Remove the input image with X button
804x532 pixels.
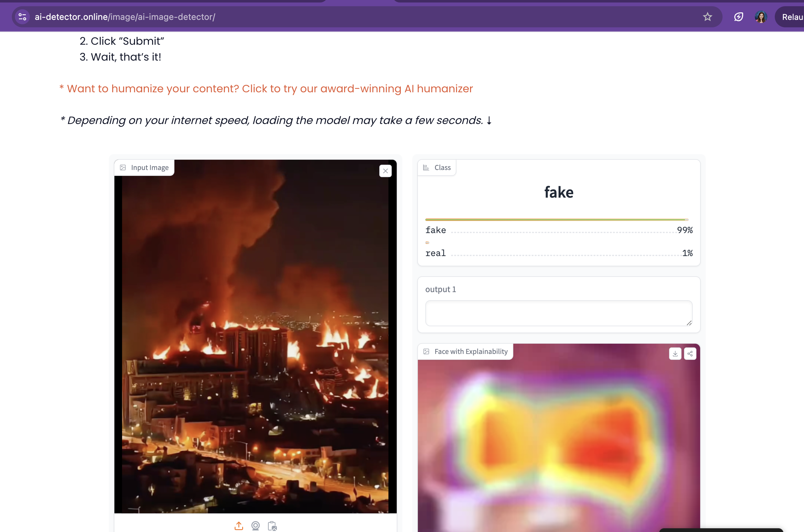click(385, 171)
